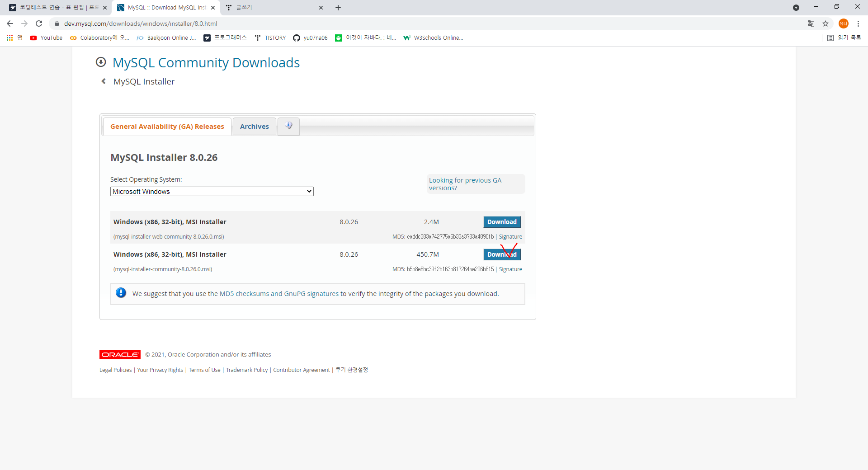Open the 프로그래머스 bookmark
This screenshot has height=470, width=868.
click(x=225, y=38)
